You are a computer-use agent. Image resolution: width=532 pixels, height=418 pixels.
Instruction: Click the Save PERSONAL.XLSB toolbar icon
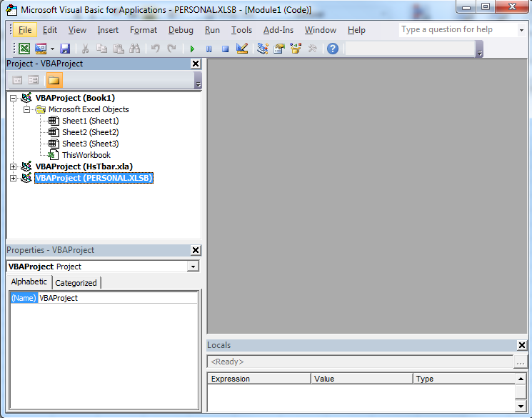click(65, 49)
